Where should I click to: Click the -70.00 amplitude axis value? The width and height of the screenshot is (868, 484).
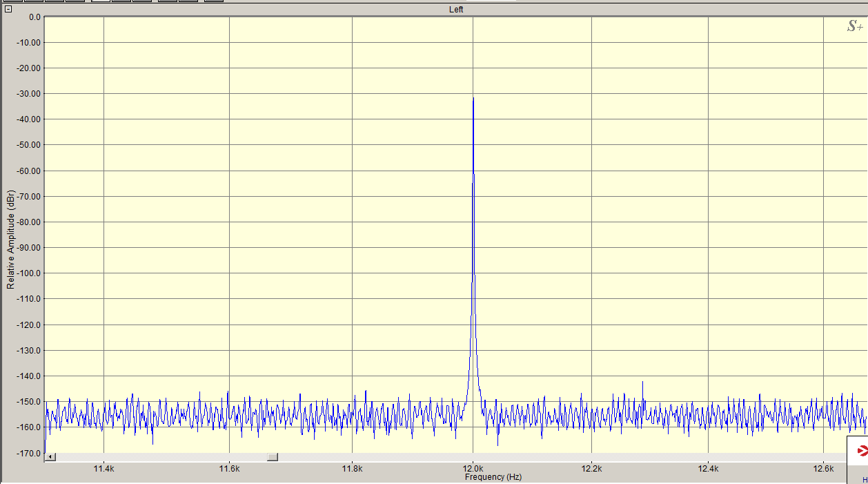click(x=30, y=197)
